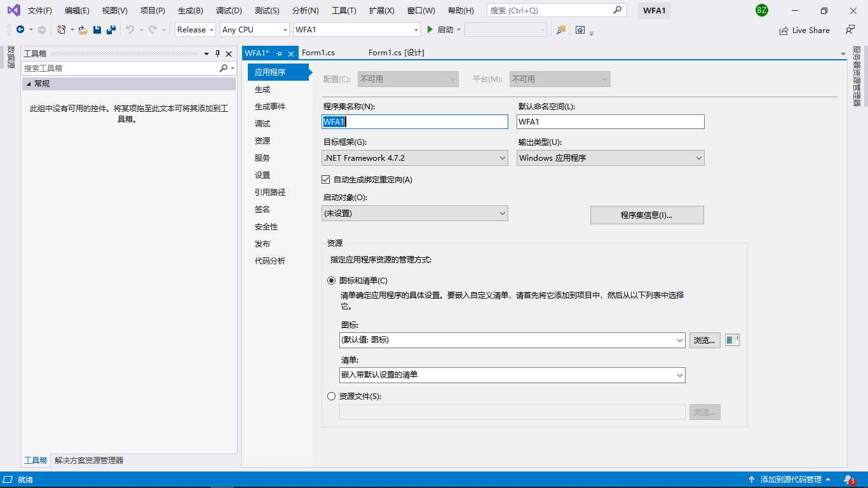This screenshot has width=868, height=488.
Task: Click the Live Share icon
Action: pos(784,30)
